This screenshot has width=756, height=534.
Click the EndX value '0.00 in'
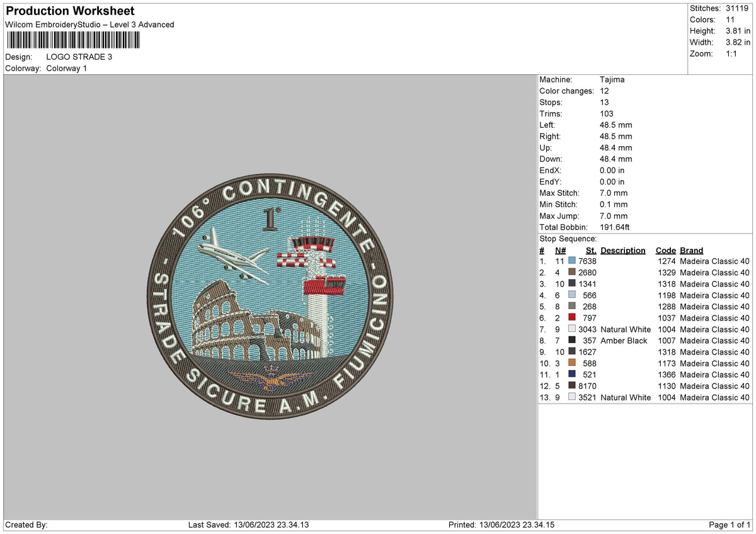coord(612,171)
